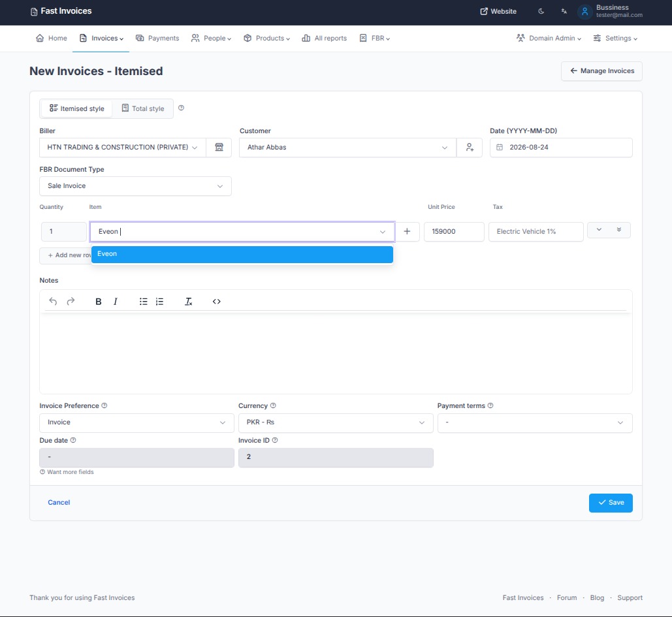Image resolution: width=672 pixels, height=617 pixels.
Task: Toggle bold formatting in notes
Action: tap(98, 302)
